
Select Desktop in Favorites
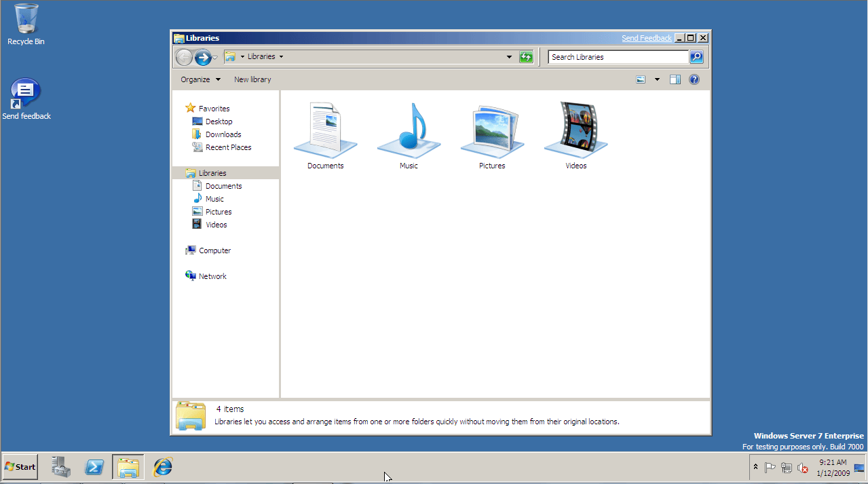[212, 122]
